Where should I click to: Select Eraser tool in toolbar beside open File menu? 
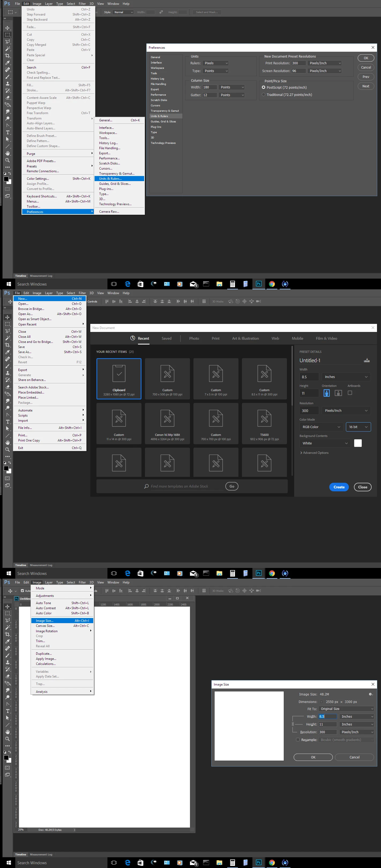click(8, 387)
